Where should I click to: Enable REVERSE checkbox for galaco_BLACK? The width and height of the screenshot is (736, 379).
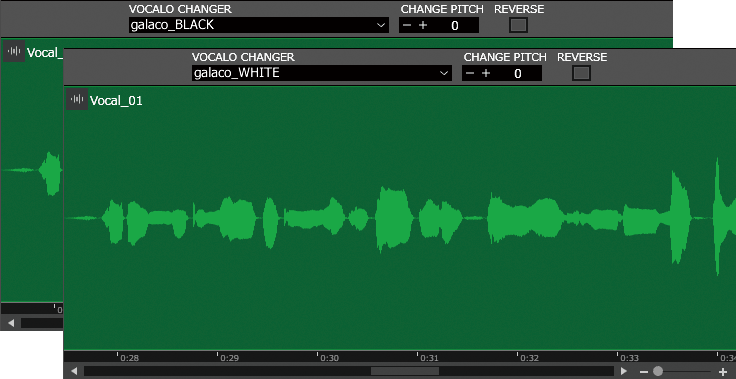point(519,25)
